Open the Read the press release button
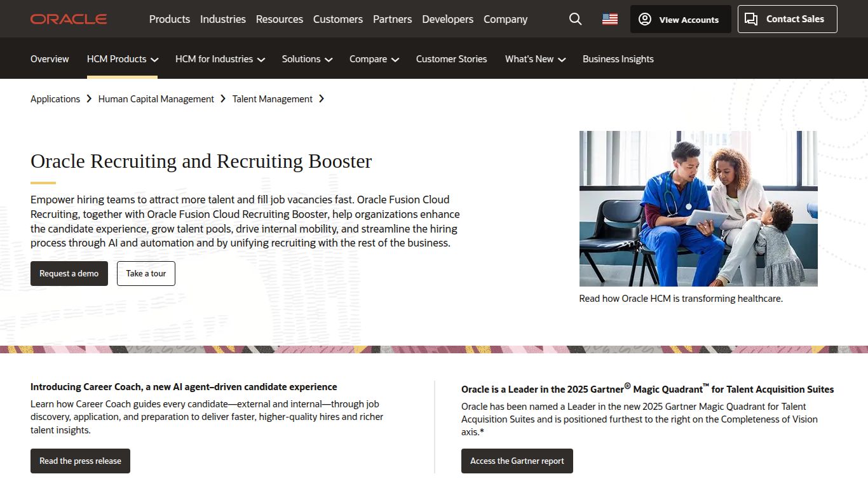This screenshot has height=488, width=868. (x=80, y=461)
